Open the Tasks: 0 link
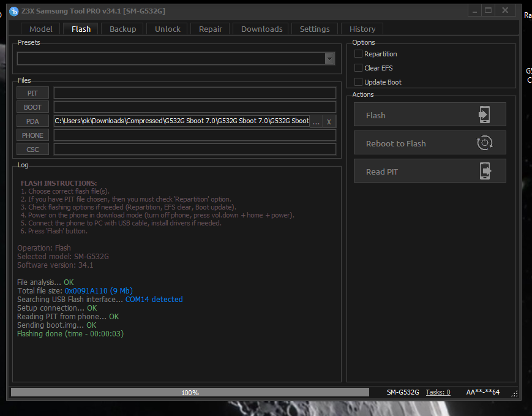 pos(438,392)
